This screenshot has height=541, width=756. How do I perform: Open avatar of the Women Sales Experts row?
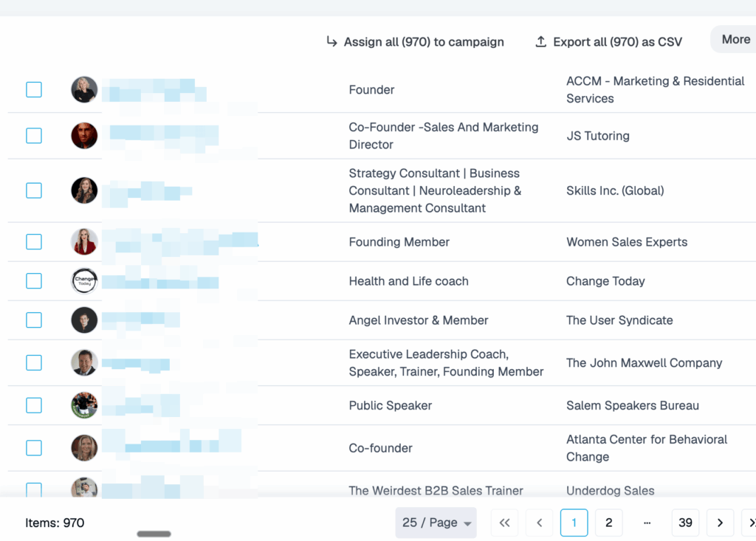84,241
